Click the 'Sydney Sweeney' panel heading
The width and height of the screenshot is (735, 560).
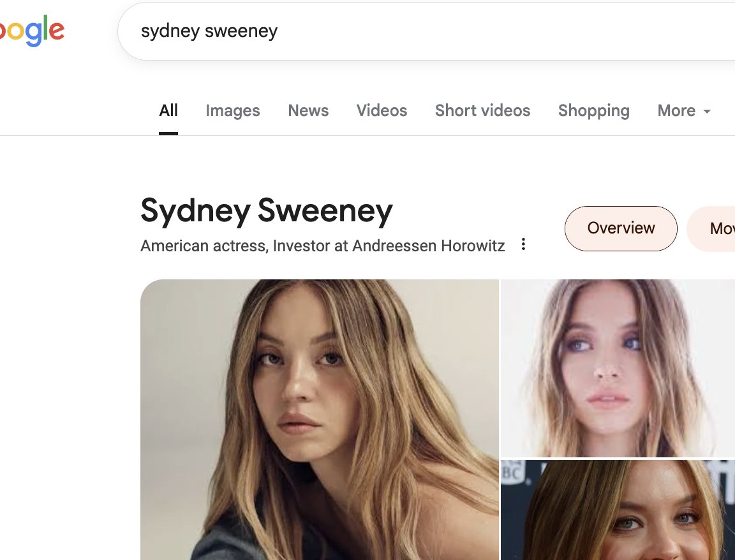coord(266,211)
